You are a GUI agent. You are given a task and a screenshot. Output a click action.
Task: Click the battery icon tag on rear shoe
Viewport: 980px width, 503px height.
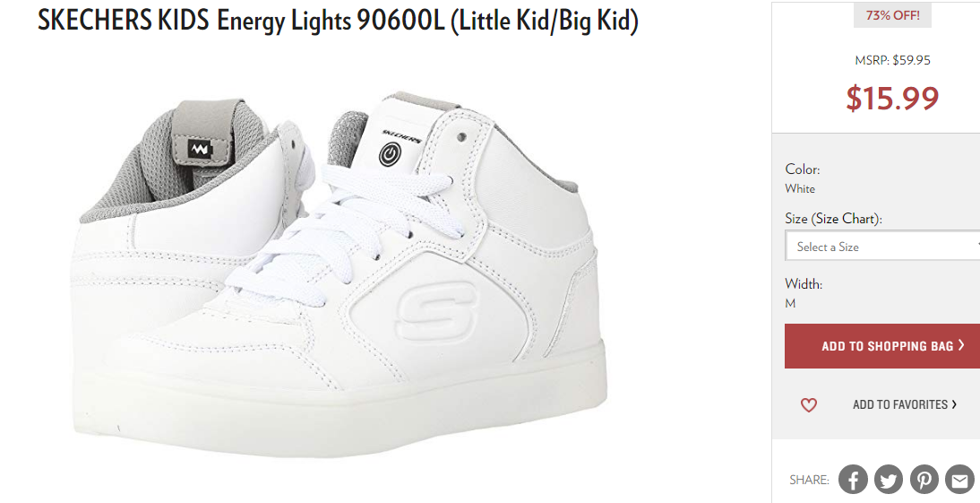click(201, 150)
